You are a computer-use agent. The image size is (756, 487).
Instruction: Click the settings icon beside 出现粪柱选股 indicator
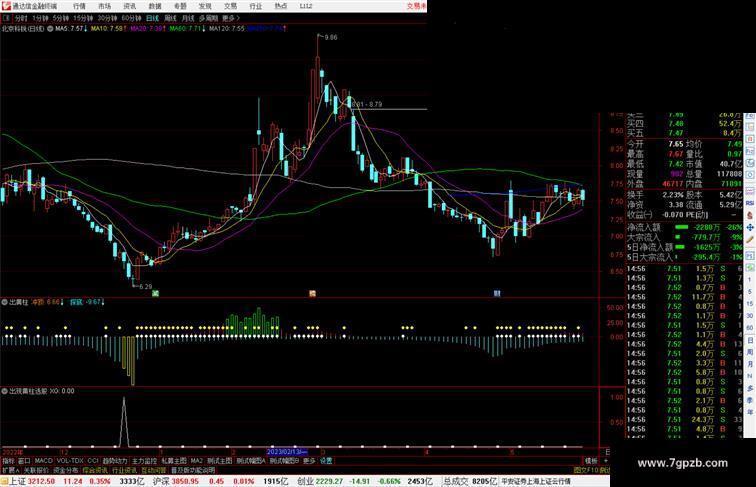point(4,391)
